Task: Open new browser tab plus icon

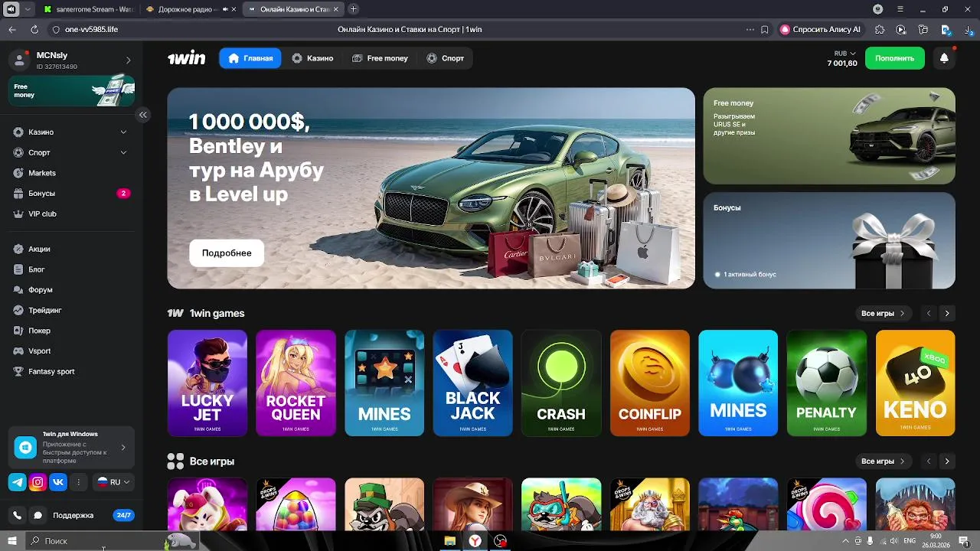Action: pos(353,9)
